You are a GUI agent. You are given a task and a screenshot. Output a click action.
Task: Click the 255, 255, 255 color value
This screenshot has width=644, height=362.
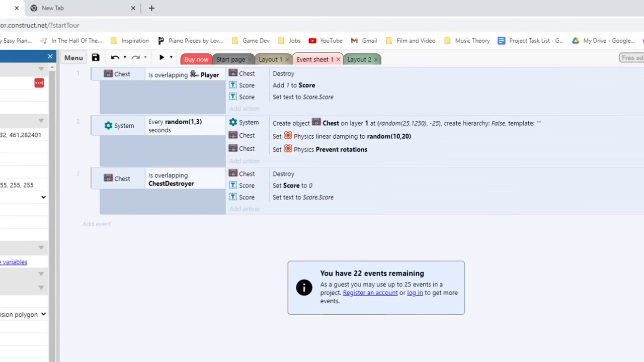pos(17,185)
